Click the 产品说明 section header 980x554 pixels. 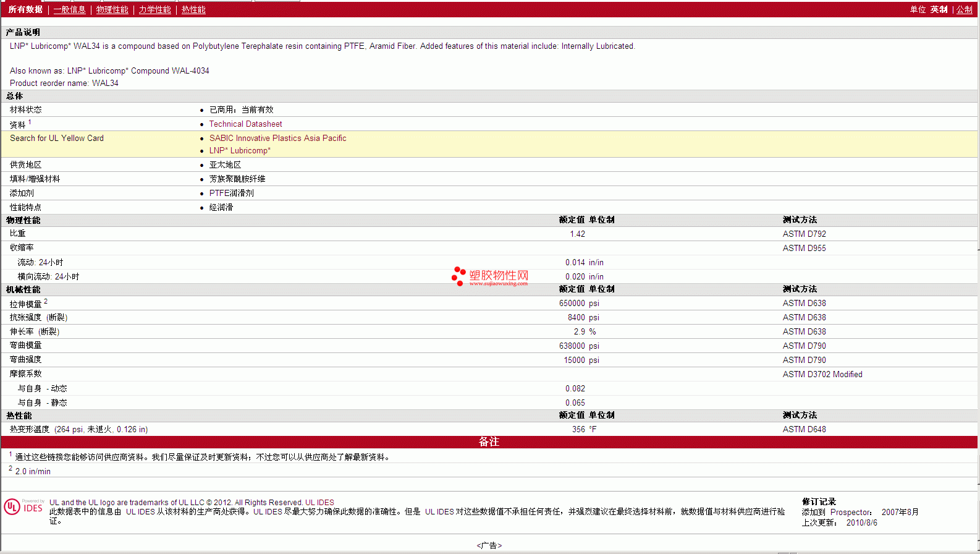click(23, 32)
